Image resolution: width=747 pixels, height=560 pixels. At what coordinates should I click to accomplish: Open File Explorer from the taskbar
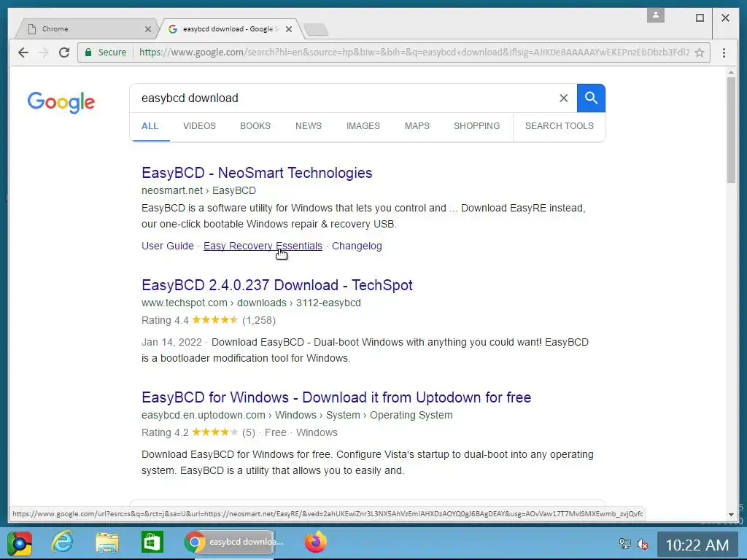tap(107, 542)
